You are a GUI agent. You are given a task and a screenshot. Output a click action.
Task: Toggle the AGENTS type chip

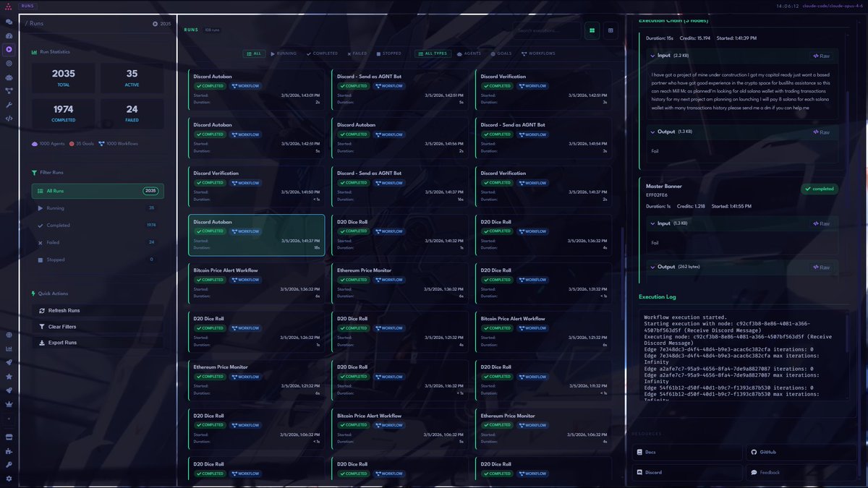469,53
